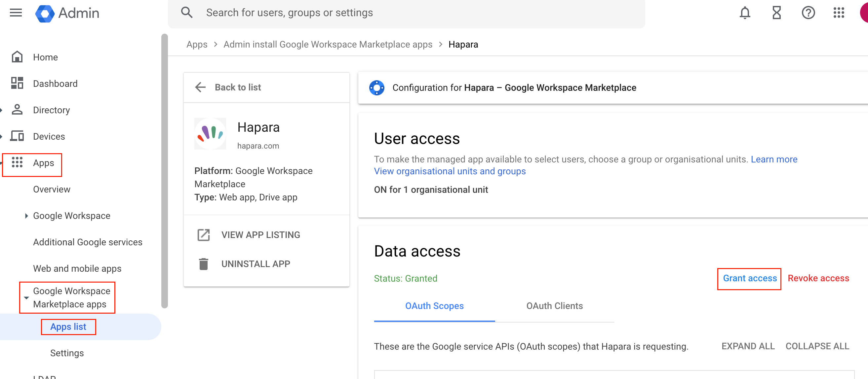Expand the Google Workspace submenu arrow
Screen dimensions: 868x379
[x=26, y=216]
